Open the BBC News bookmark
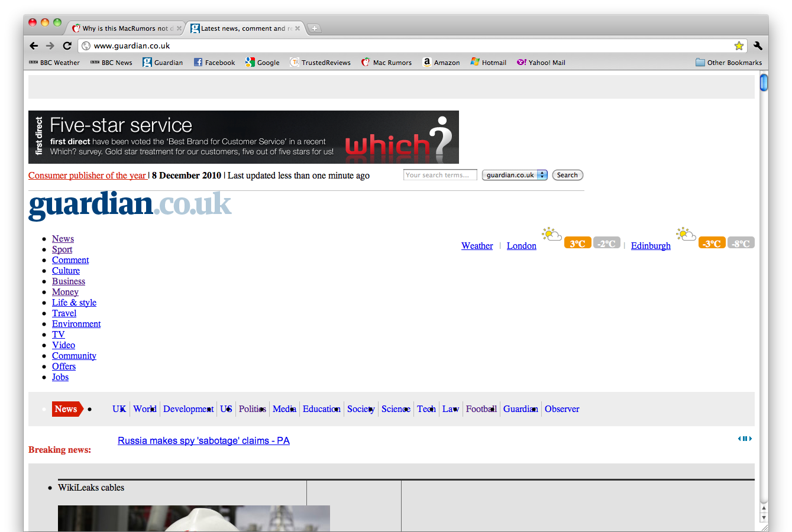The height and width of the screenshot is (532, 792). tap(111, 62)
